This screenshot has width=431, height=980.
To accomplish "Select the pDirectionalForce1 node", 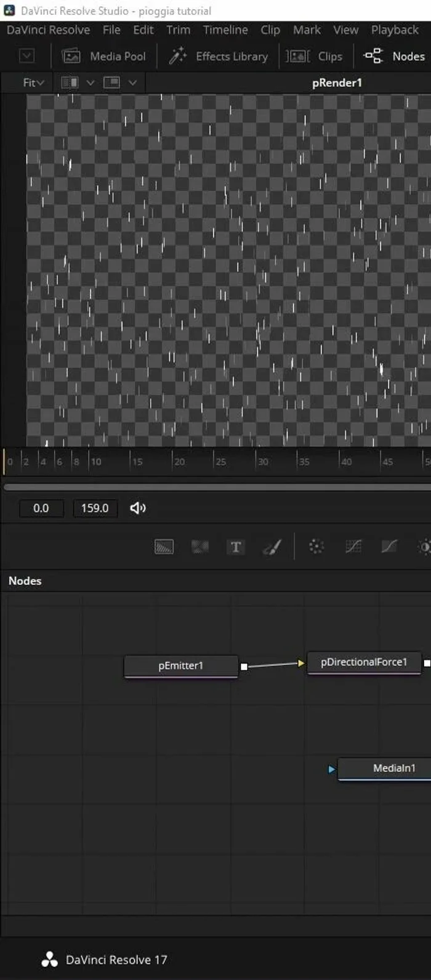I will [364, 662].
